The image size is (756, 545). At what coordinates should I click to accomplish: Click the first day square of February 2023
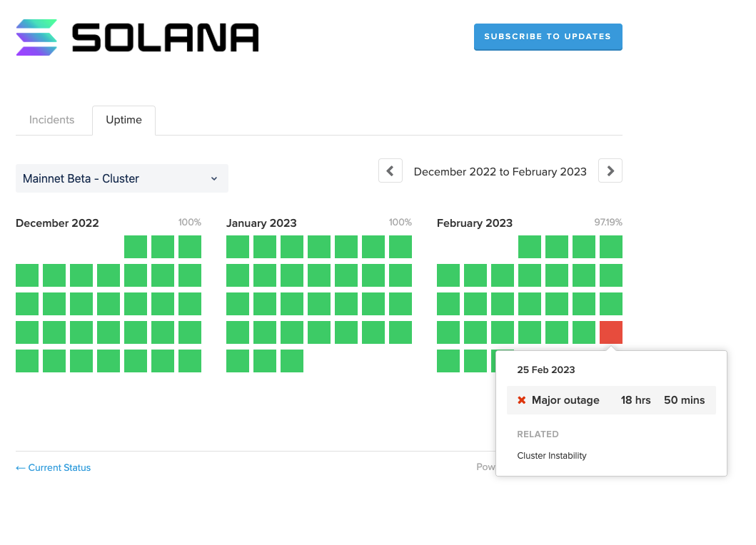pos(530,247)
